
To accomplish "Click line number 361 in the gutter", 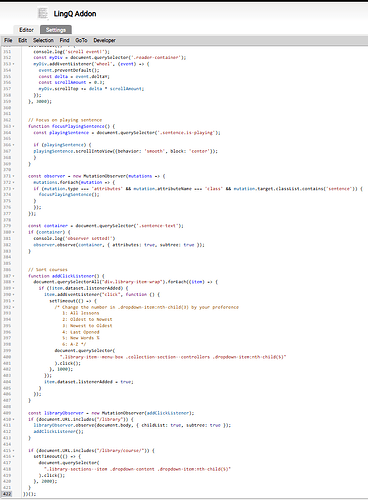I will tap(7, 114).
